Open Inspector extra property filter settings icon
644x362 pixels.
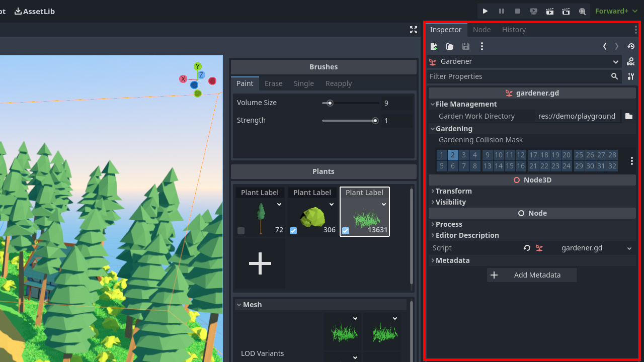[631, 76]
